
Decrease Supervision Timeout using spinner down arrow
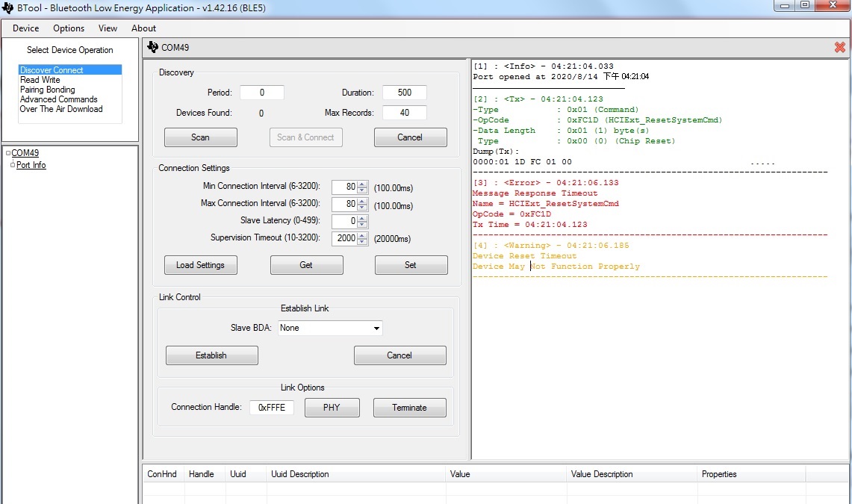363,242
